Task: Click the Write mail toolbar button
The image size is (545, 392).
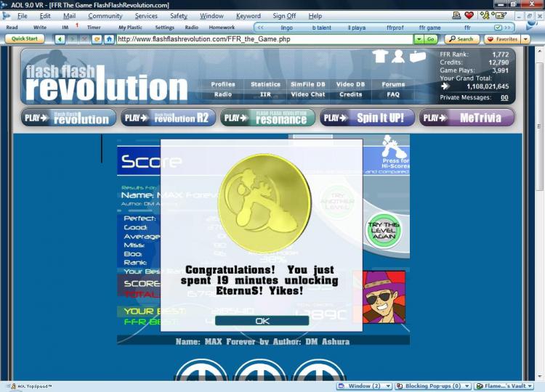Action: (x=40, y=28)
